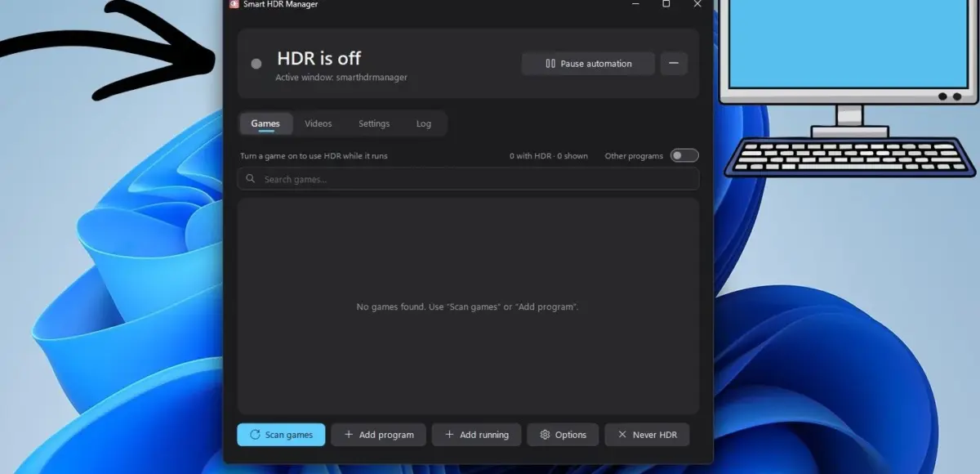This screenshot has width=980, height=474.
Task: Click the Never HDR button
Action: (647, 435)
